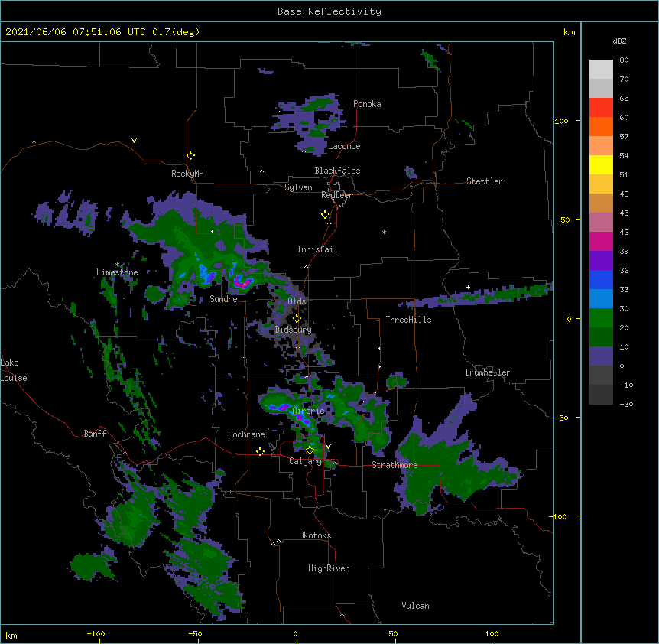Screen dimensions: 659x644
Task: Click the Sundre town label
Action: tap(223, 299)
